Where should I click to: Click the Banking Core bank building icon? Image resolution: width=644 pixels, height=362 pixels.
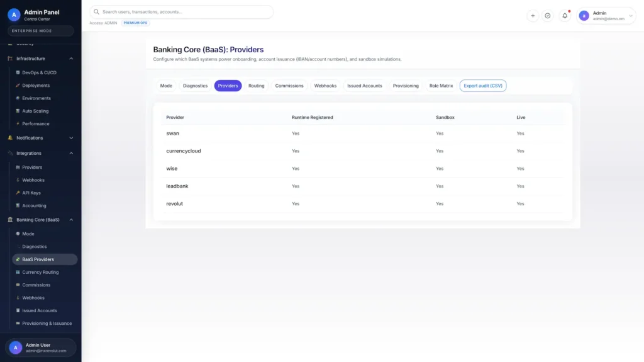[x=10, y=220]
